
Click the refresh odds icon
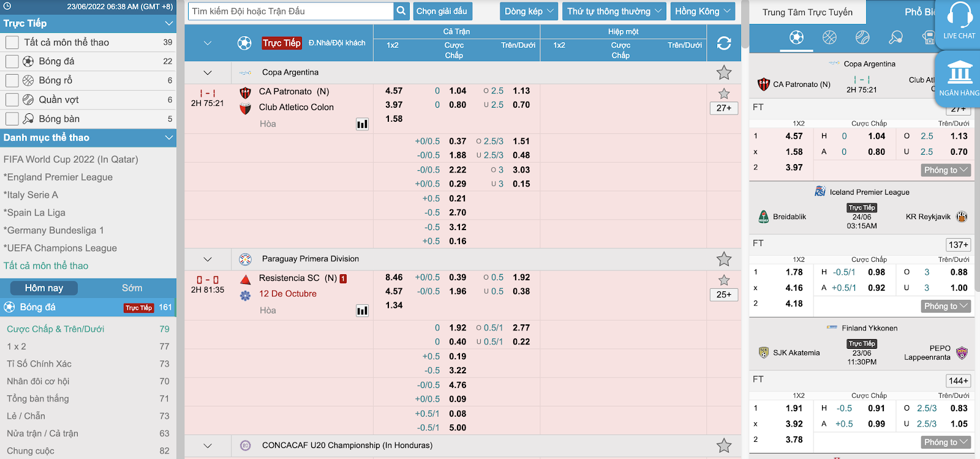tap(724, 43)
